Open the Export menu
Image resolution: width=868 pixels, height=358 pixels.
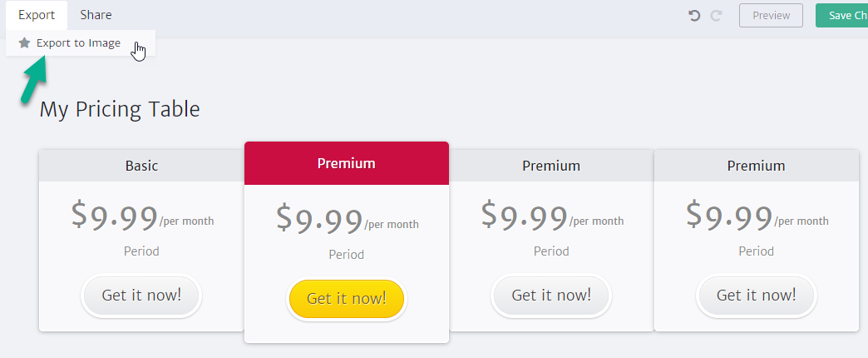37,15
